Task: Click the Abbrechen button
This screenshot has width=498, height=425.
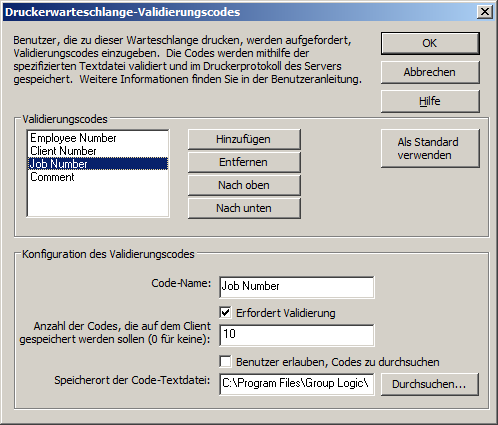Action: (x=430, y=72)
